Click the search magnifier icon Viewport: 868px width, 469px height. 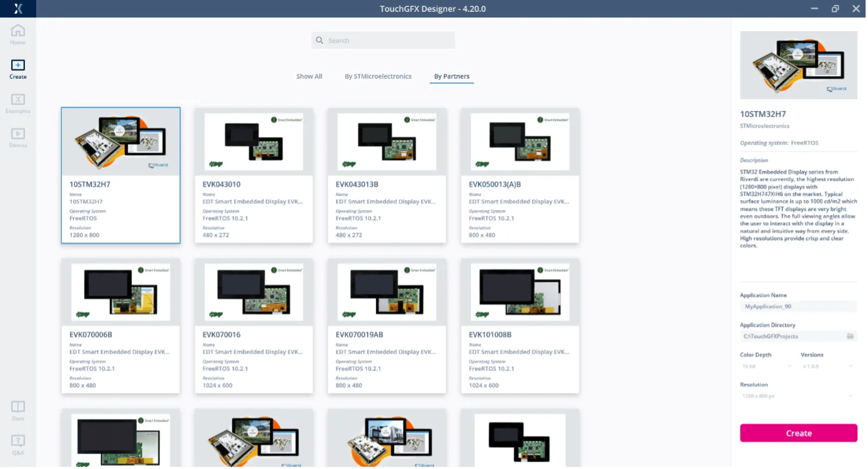[x=320, y=41]
